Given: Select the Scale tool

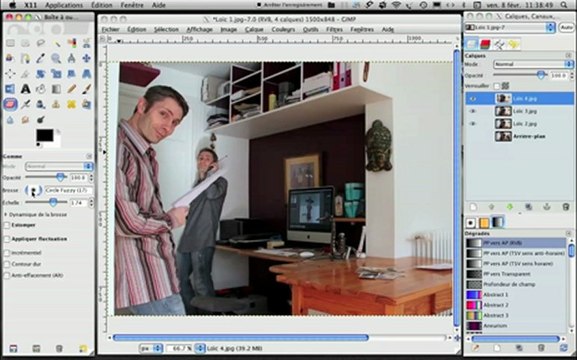Looking at the screenshot, I should click(x=56, y=74).
